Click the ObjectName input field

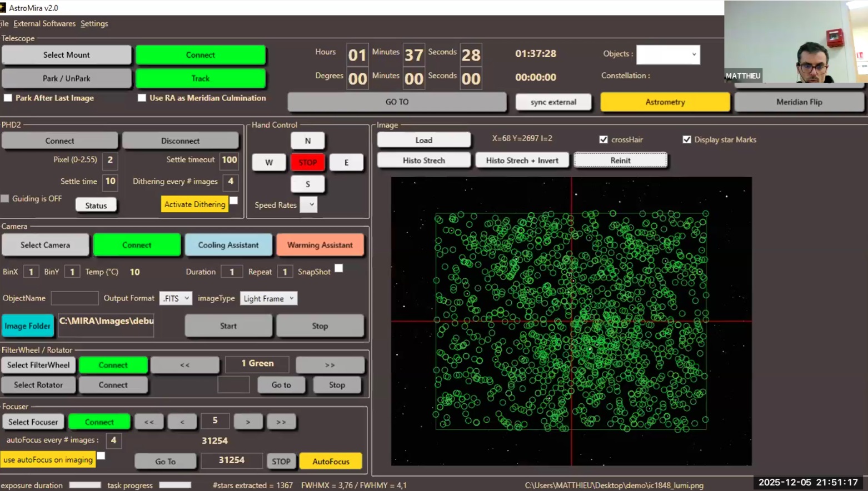pos(74,298)
